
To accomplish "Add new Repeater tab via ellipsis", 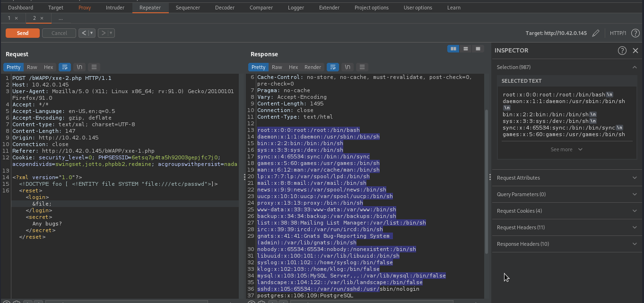I will [61, 18].
